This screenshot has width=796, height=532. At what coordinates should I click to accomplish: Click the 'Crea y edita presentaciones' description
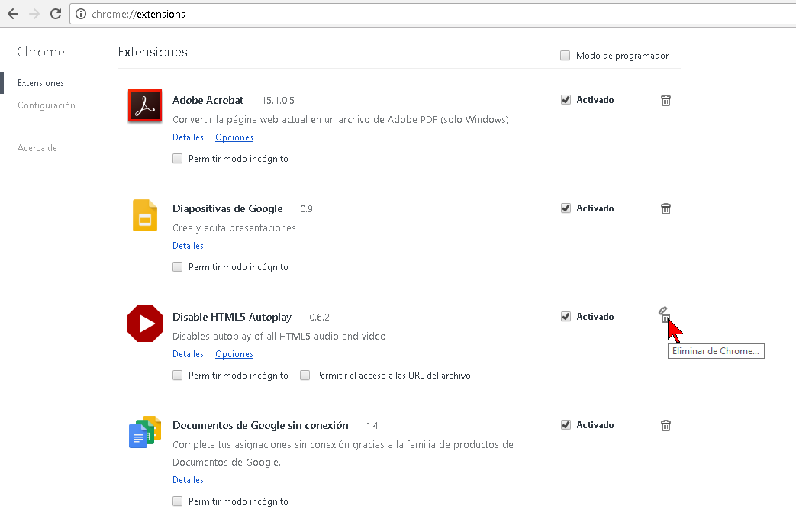(x=234, y=228)
